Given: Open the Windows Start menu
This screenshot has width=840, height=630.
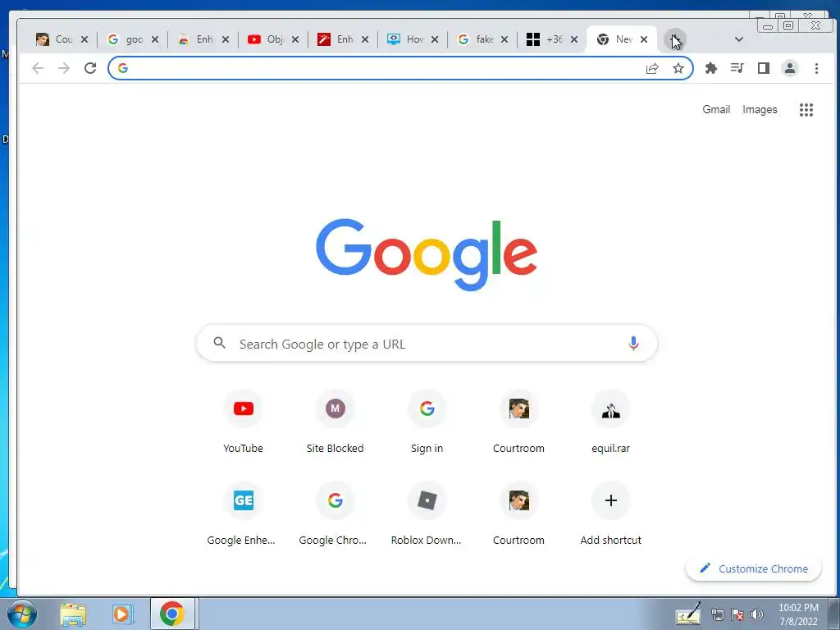Looking at the screenshot, I should pyautogui.click(x=21, y=614).
